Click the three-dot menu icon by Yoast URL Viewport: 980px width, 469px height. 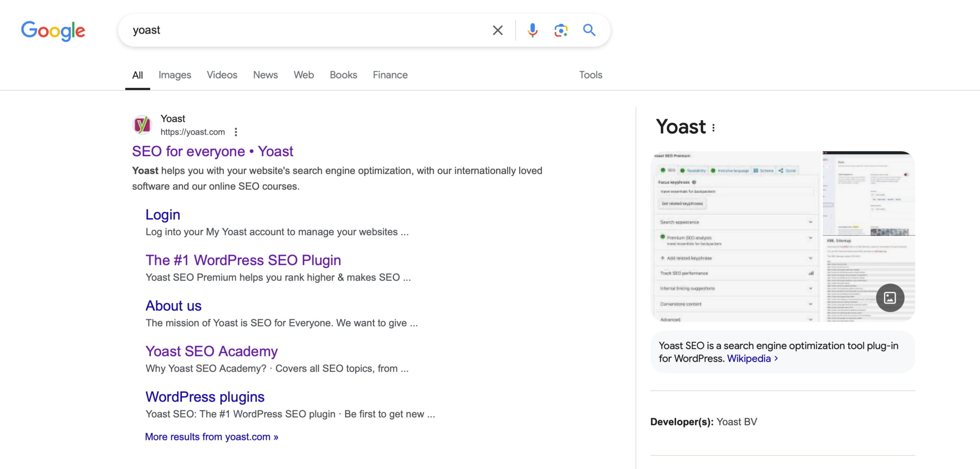click(x=236, y=131)
